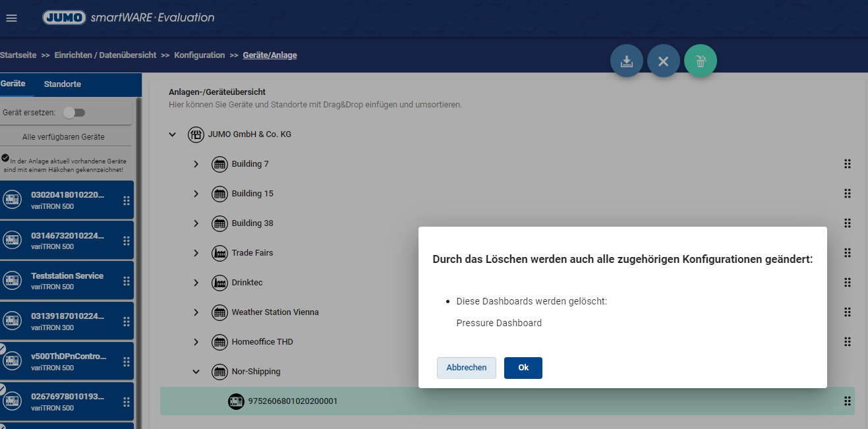Click the device list vertical scrollbar
The width and height of the screenshot is (868, 429).
[x=138, y=264]
